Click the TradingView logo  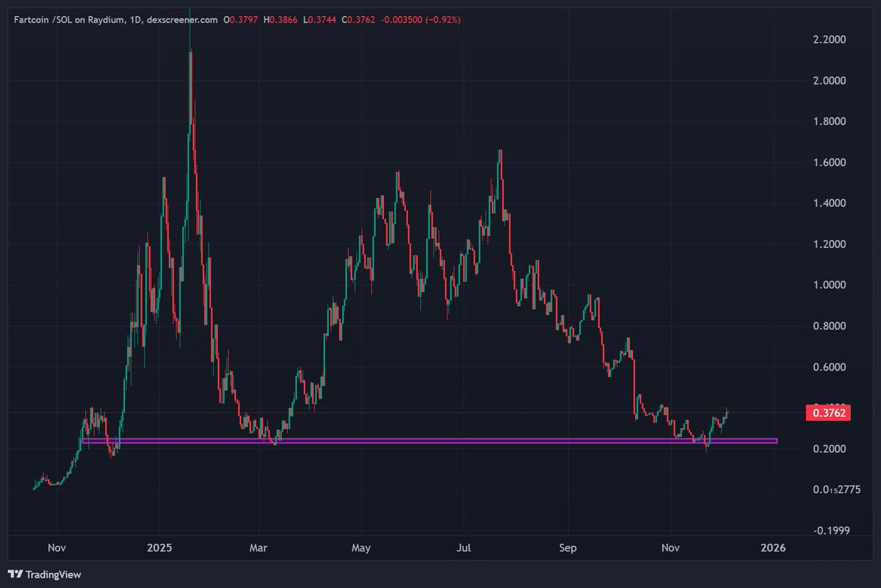pyautogui.click(x=44, y=574)
